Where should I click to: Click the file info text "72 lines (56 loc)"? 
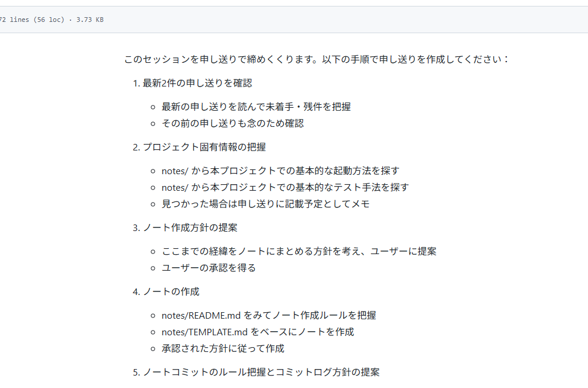tap(31, 20)
